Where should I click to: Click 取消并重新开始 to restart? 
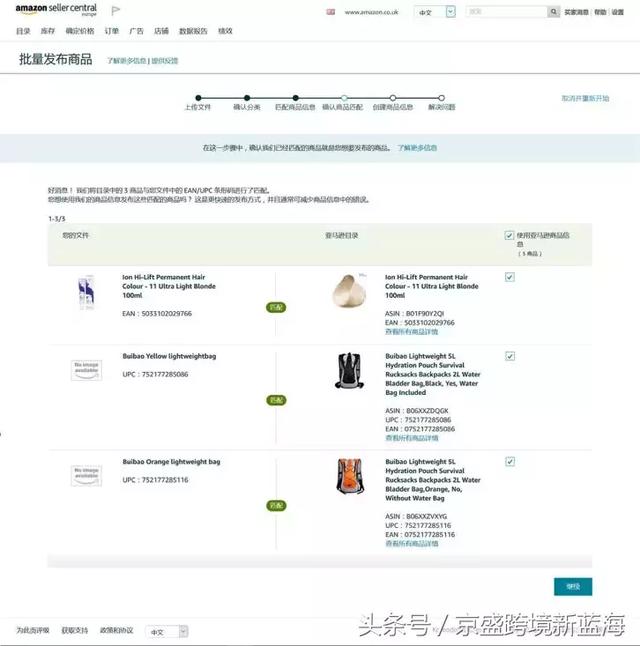(x=585, y=98)
